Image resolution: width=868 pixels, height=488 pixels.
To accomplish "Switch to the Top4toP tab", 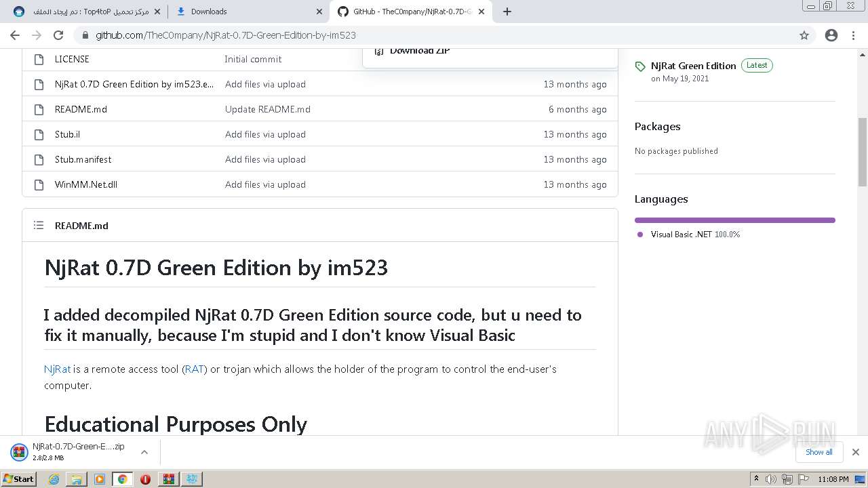I will coord(87,12).
